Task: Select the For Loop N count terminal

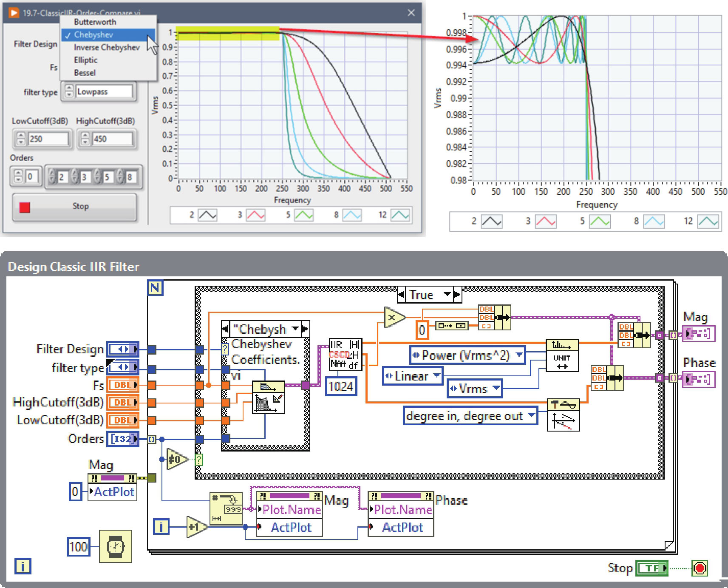Action: click(155, 288)
